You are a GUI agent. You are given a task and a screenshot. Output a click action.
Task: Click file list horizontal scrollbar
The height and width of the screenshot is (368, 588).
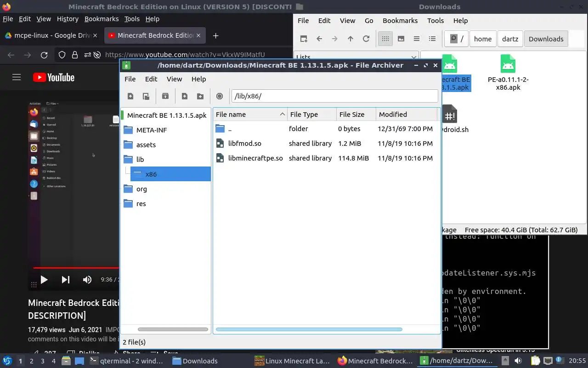pos(309,329)
